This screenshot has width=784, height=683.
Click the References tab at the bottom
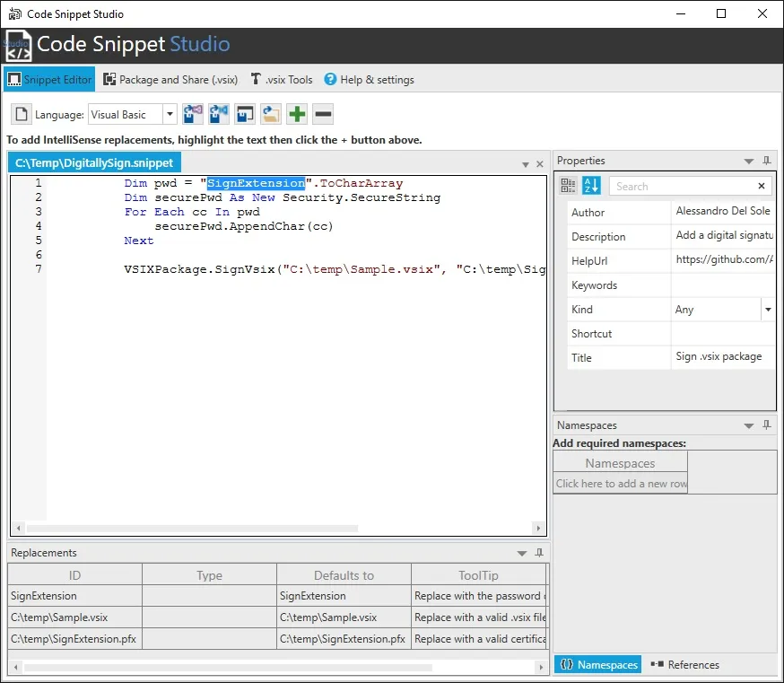point(685,665)
